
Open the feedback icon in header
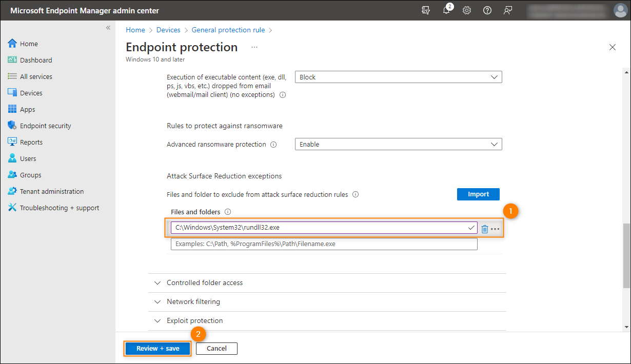(x=508, y=10)
